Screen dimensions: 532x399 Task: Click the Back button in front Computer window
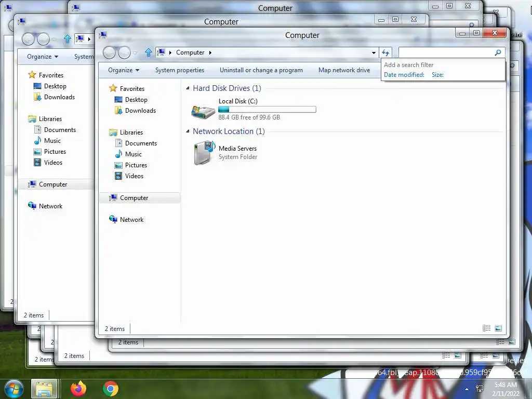click(x=109, y=52)
